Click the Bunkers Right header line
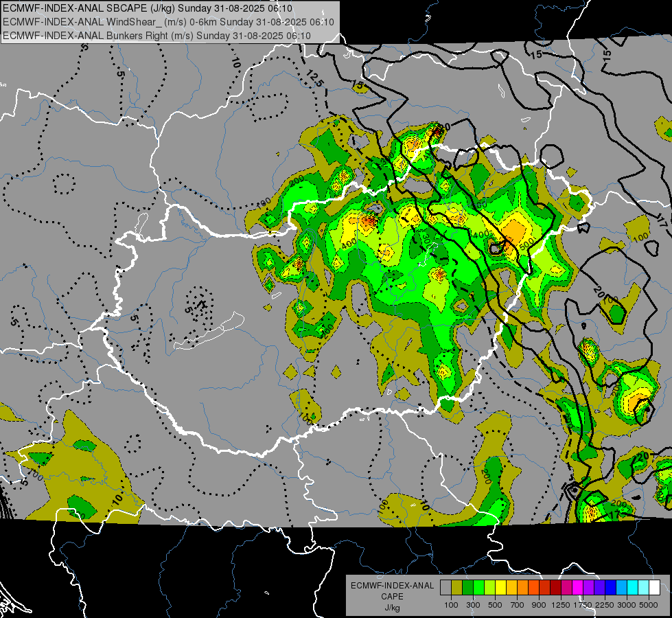The image size is (672, 618). [157, 36]
